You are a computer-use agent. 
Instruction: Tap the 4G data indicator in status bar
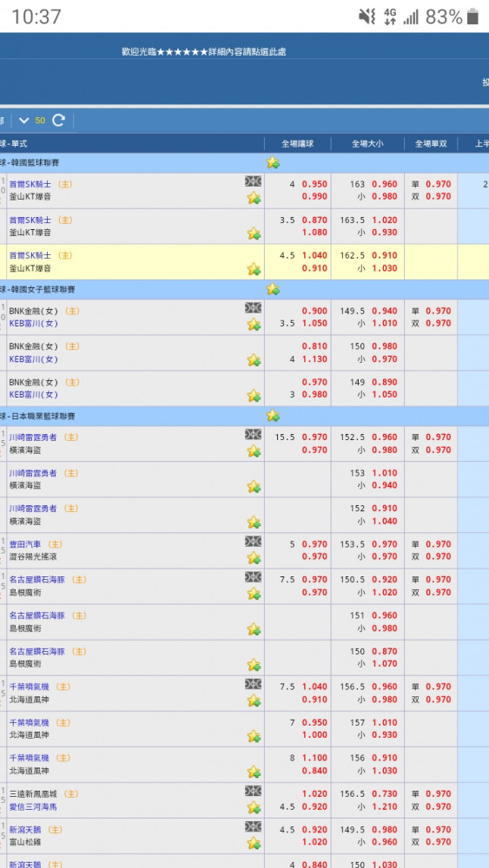tap(391, 16)
